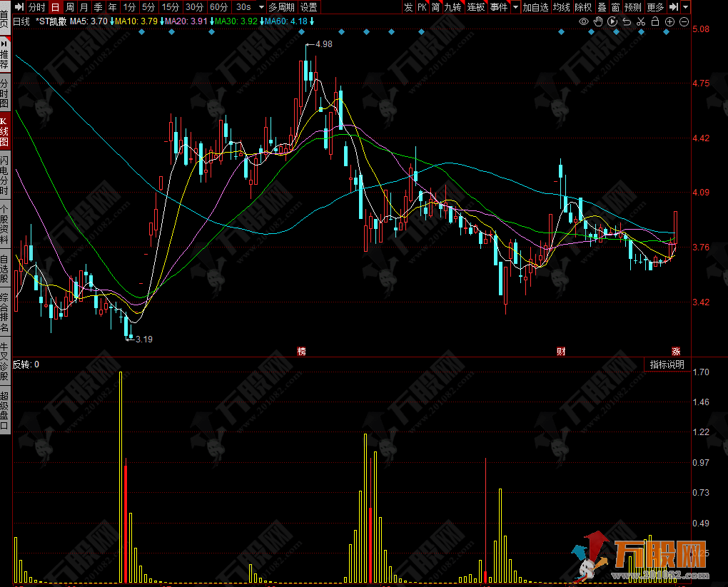Click the 涨 marker below the chart

[x=676, y=351]
